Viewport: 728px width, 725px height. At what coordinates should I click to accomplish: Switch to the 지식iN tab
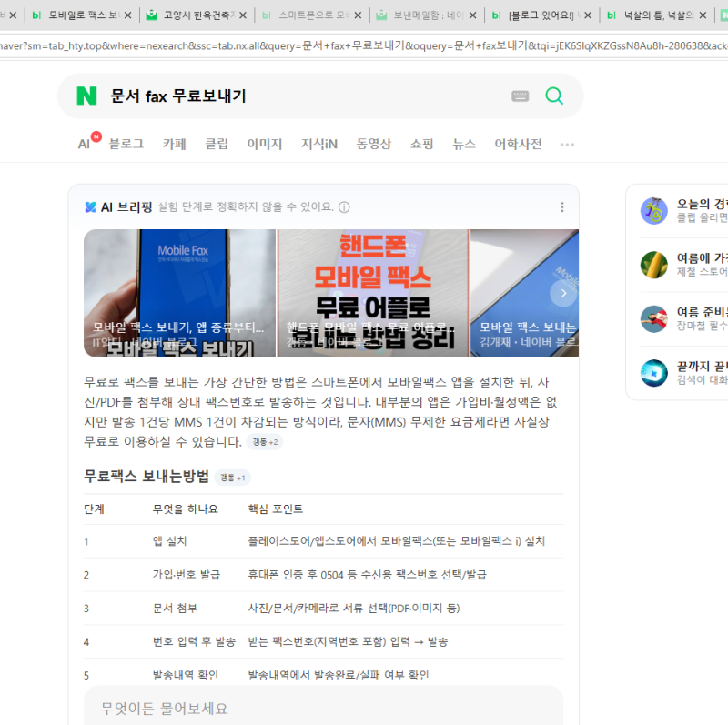click(319, 144)
